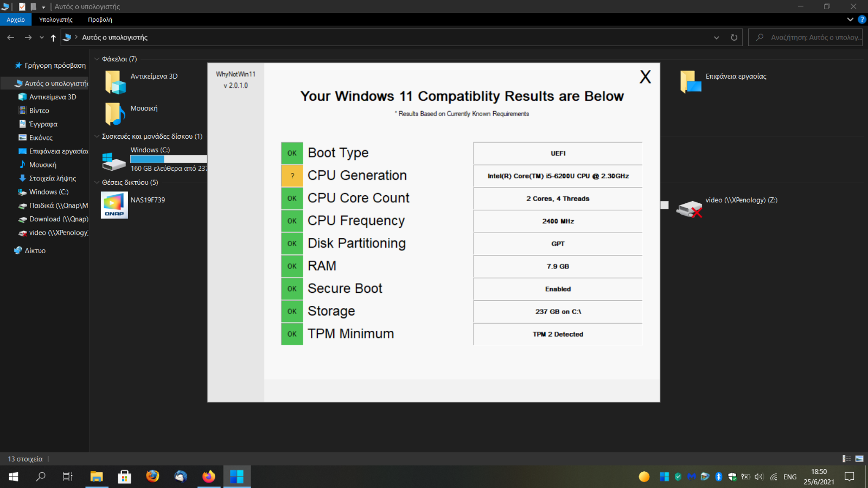Go forward in Explorer navigation

(x=28, y=37)
